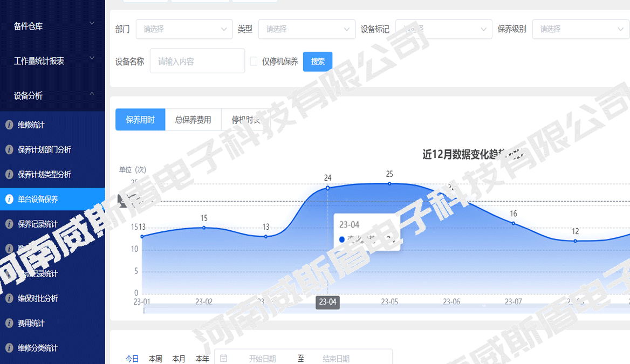Switch to the 停机时长 tab
Viewport: 630px width, 364px height.
click(x=246, y=120)
